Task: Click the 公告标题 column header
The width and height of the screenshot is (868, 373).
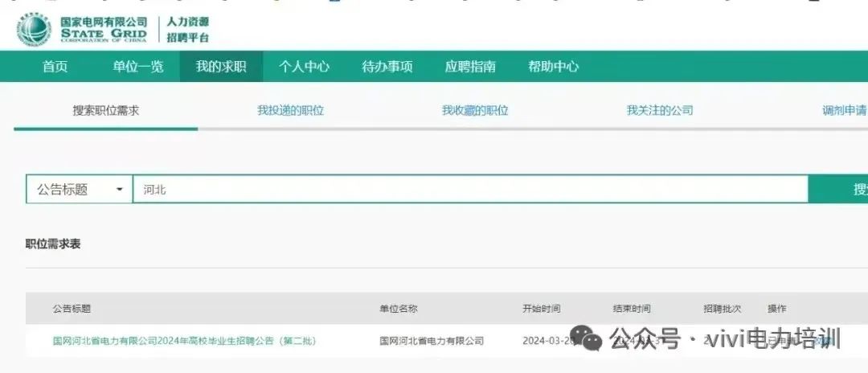Action: point(72,309)
